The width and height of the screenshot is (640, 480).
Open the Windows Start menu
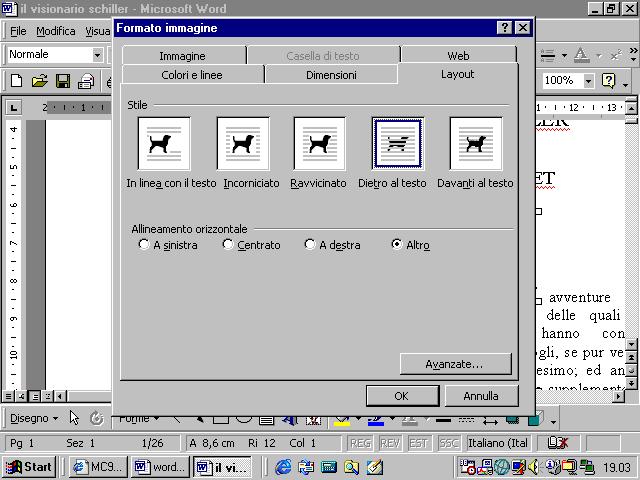tap(29, 467)
